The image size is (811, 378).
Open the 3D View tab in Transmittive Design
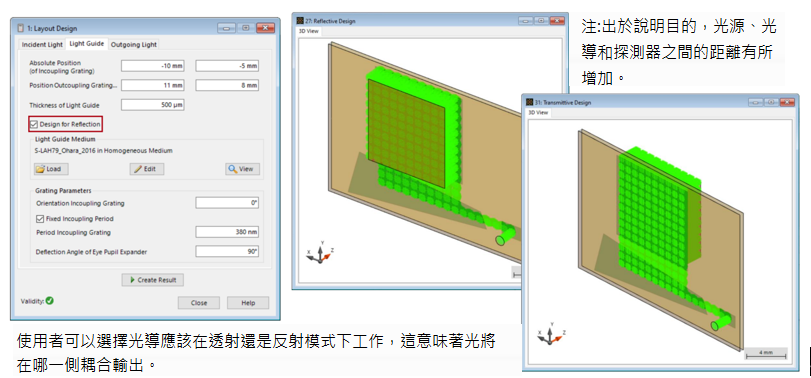pos(538,112)
